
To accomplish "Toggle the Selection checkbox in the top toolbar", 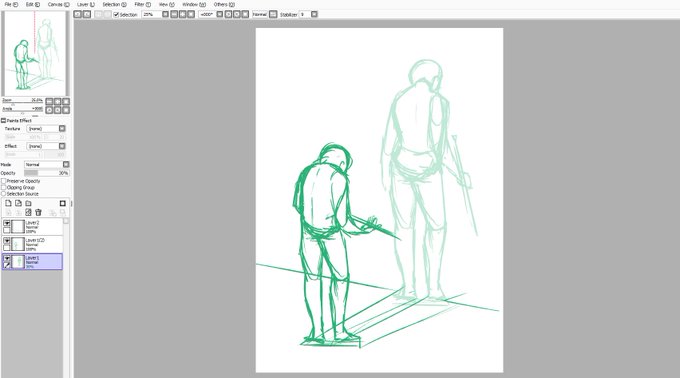I will point(116,15).
